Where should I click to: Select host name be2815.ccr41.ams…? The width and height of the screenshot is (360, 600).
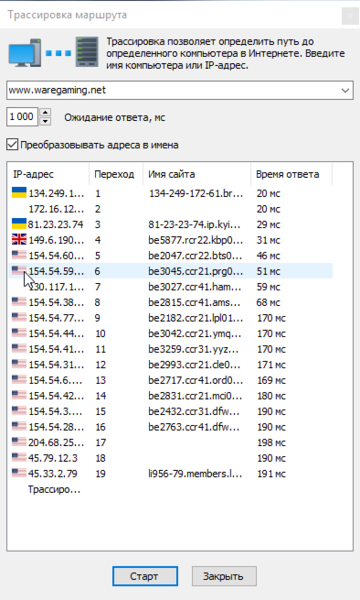pyautogui.click(x=195, y=302)
